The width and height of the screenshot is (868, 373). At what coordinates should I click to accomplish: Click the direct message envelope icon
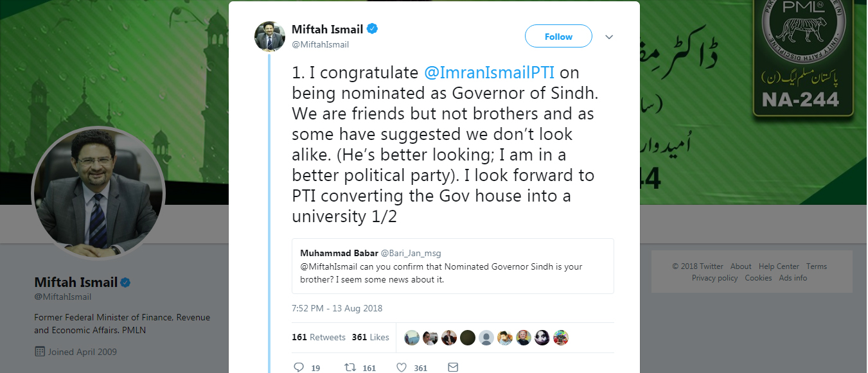tap(453, 368)
